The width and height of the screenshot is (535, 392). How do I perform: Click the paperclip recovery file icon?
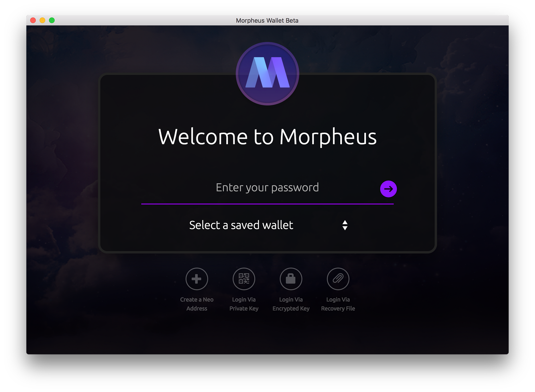tap(338, 279)
